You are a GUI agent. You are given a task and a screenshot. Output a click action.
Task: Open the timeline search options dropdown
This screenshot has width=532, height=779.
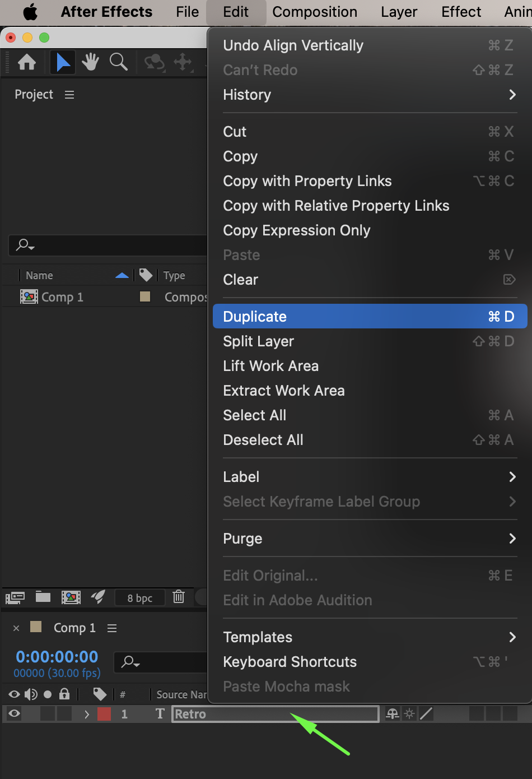click(130, 662)
